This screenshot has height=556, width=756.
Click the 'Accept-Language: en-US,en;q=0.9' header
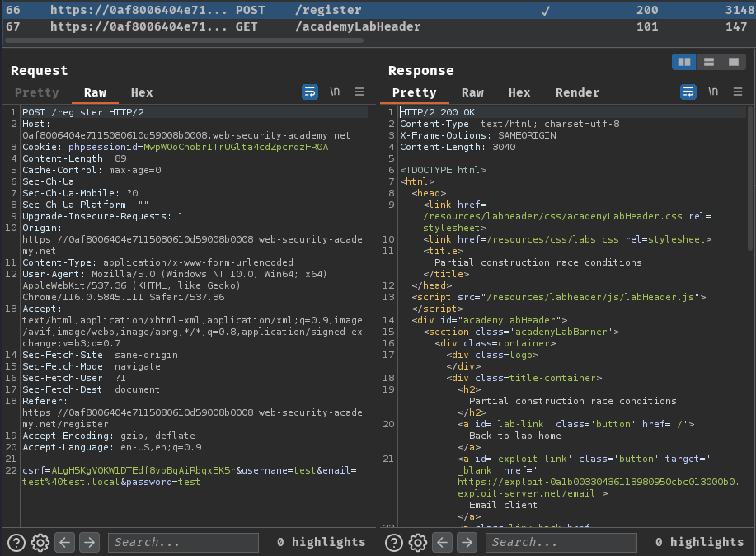[112, 447]
